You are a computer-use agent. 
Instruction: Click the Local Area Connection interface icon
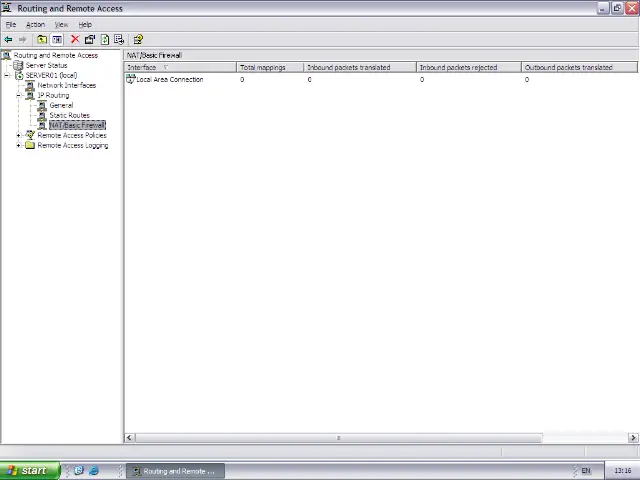pos(131,79)
